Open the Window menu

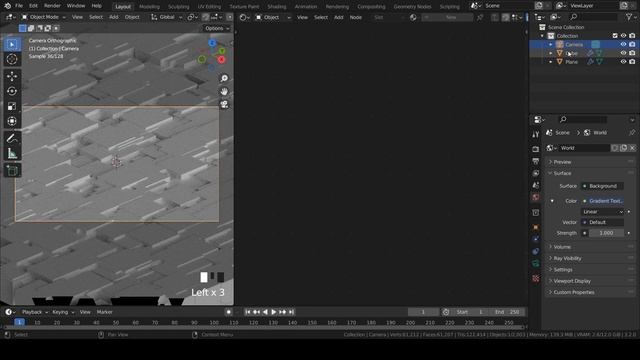(76, 6)
